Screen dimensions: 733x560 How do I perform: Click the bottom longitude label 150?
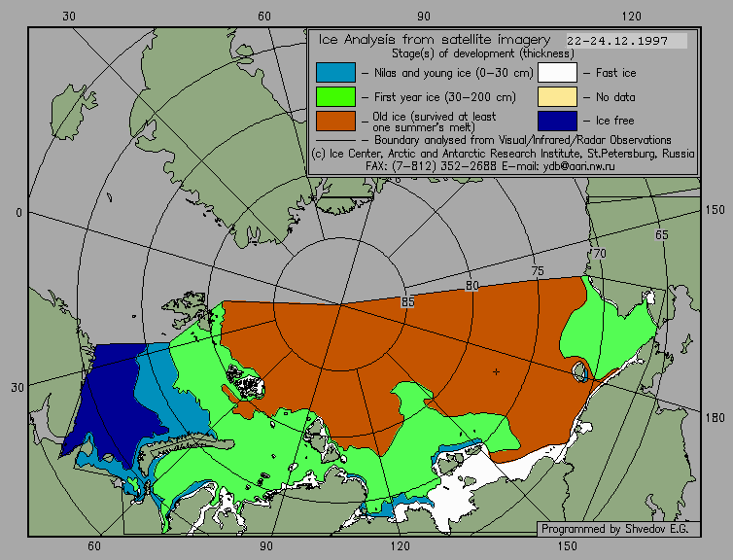pos(567,546)
